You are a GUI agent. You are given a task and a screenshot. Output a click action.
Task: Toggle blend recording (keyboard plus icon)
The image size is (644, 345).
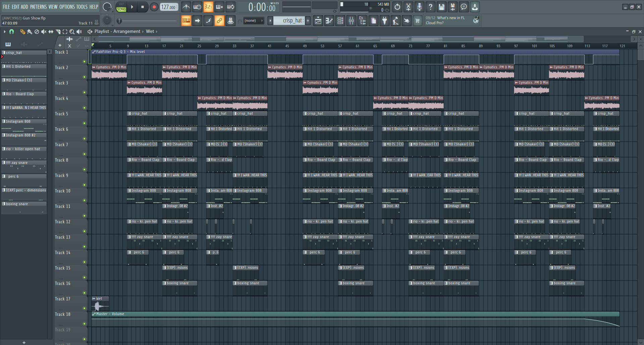[x=219, y=7]
